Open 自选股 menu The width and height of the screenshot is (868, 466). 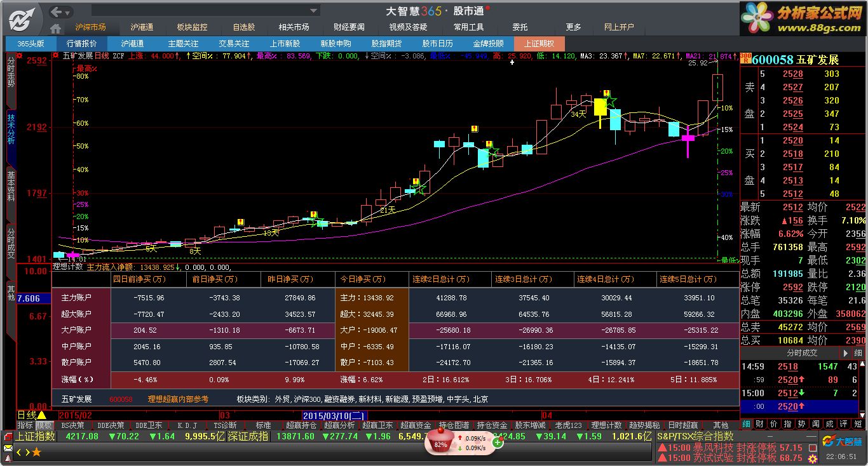point(244,27)
